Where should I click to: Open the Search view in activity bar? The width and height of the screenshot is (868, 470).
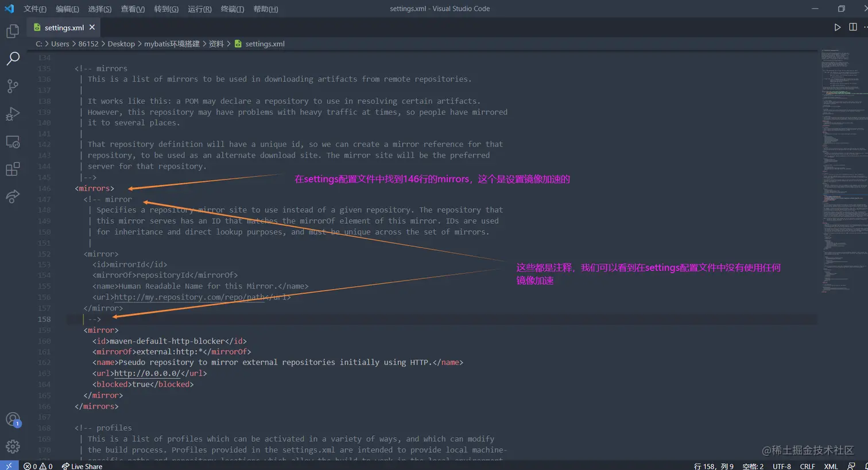13,58
